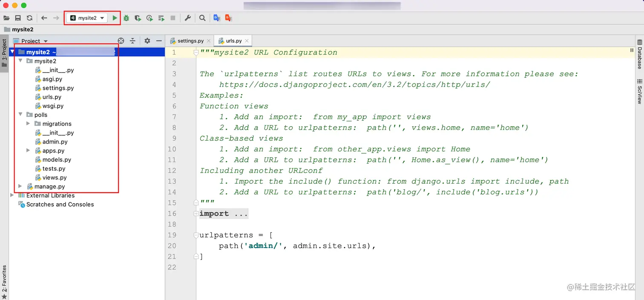Click the blue Translate icon
Viewport: 644px width, 300px height.
(217, 18)
